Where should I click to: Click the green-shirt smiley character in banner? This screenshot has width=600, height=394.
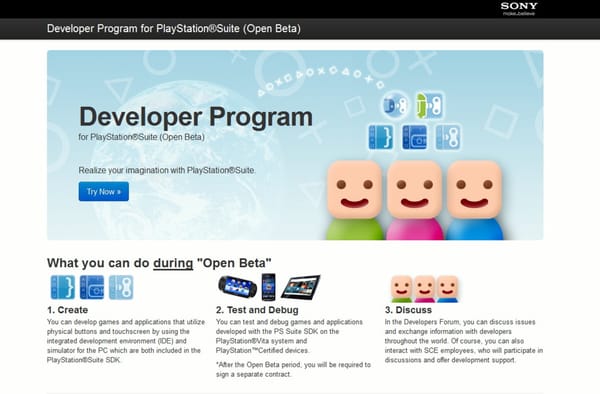[355, 200]
